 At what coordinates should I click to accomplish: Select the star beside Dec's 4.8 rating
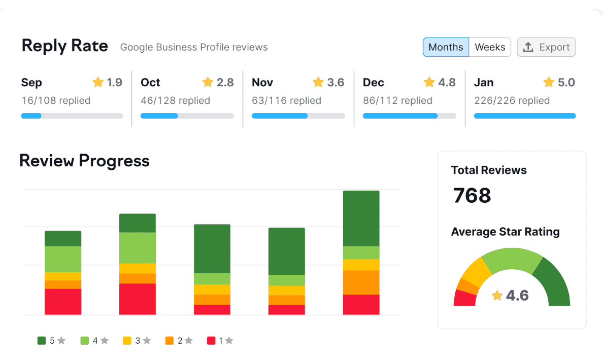(x=429, y=82)
